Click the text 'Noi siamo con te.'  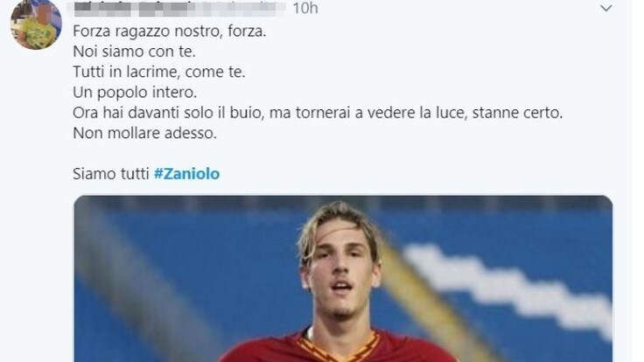pos(134,52)
